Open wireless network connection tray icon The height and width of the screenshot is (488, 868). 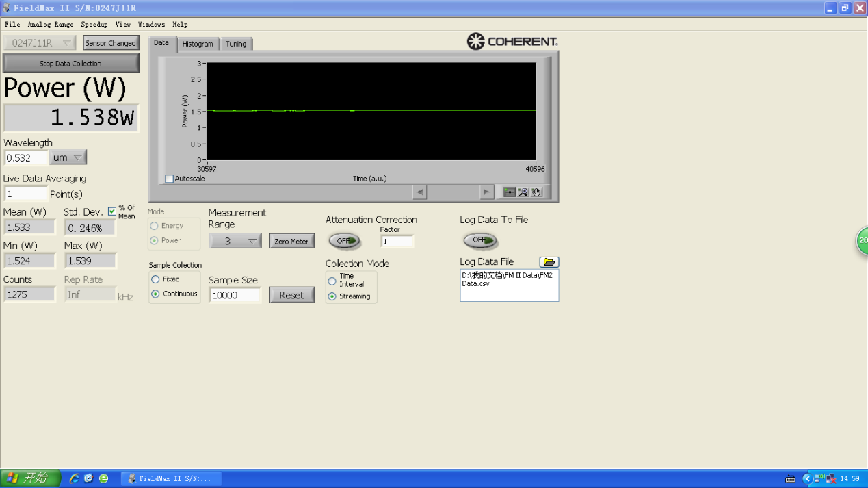(x=819, y=478)
